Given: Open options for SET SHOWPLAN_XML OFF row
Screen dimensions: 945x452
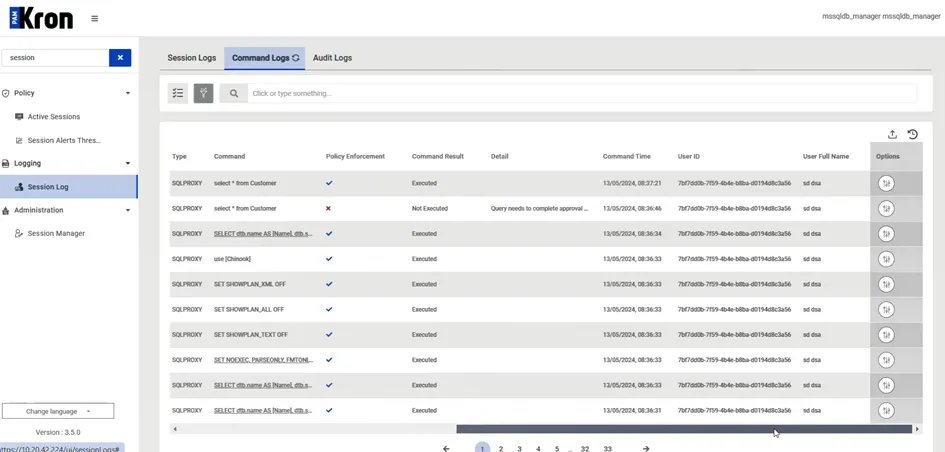Looking at the screenshot, I should tap(886, 284).
